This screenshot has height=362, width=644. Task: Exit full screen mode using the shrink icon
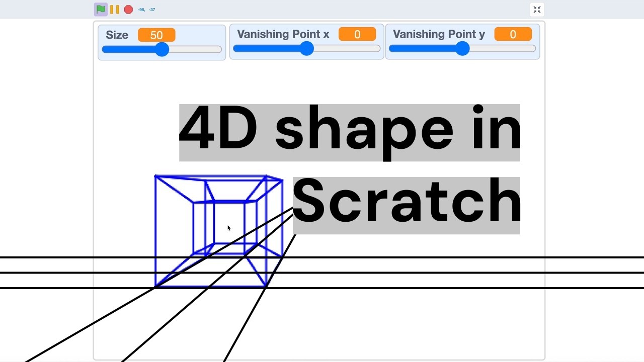click(537, 10)
